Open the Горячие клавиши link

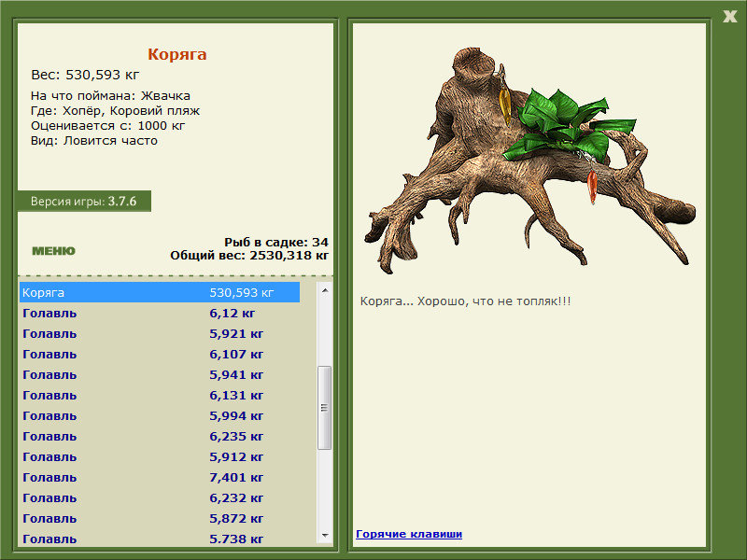coord(409,534)
